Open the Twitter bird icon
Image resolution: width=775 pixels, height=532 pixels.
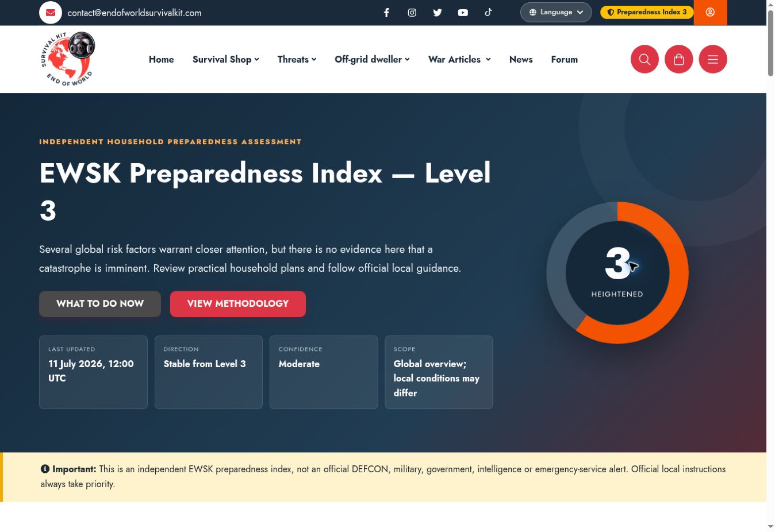pyautogui.click(x=438, y=13)
